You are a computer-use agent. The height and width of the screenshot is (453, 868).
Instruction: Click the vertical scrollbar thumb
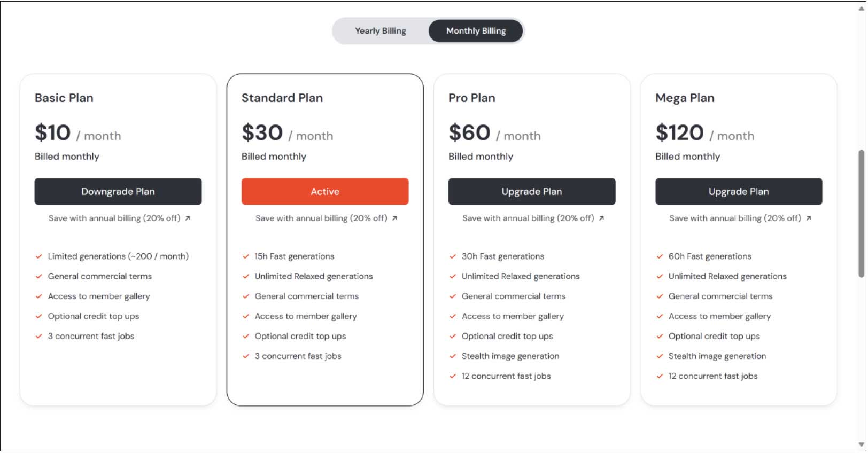[x=861, y=214]
